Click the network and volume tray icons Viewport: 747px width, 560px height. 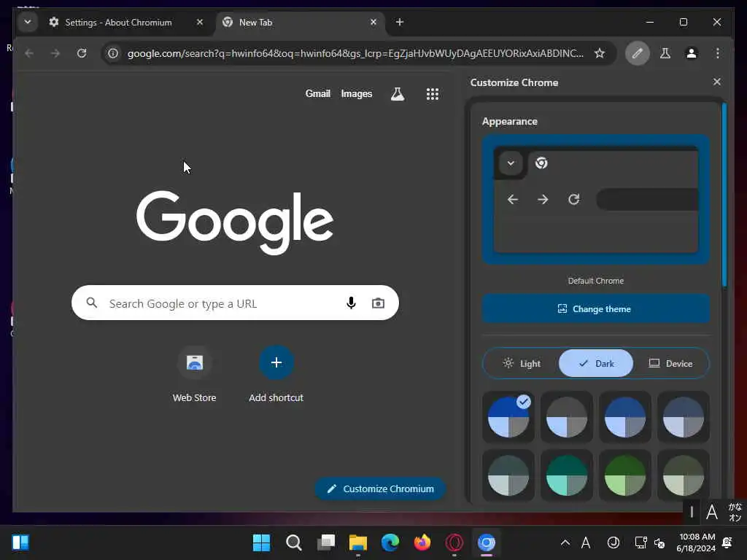[650, 542]
